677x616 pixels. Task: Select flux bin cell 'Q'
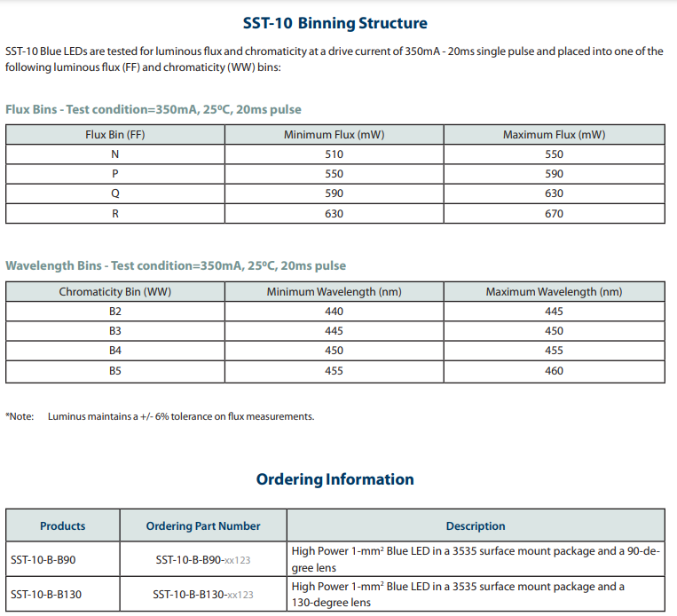pyautogui.click(x=115, y=193)
